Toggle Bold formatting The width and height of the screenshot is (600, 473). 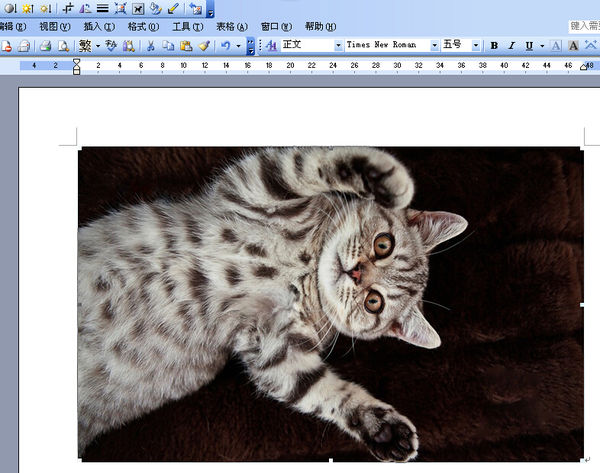(494, 46)
